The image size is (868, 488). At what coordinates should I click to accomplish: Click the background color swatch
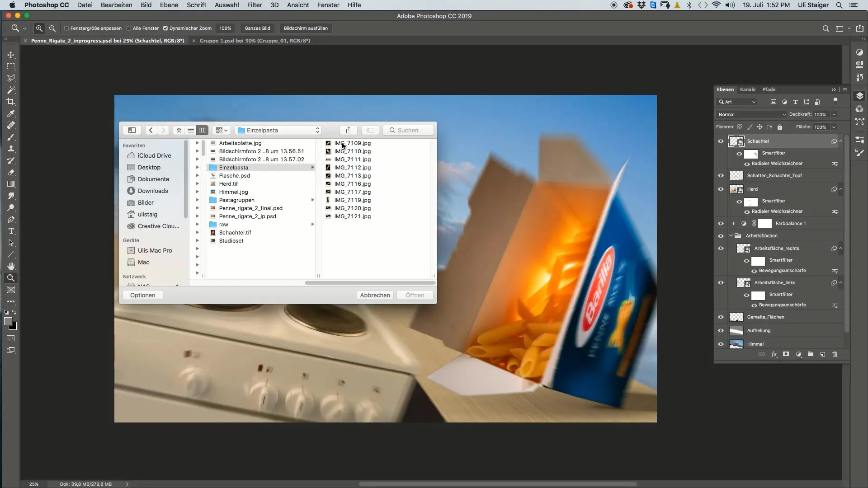click(14, 327)
